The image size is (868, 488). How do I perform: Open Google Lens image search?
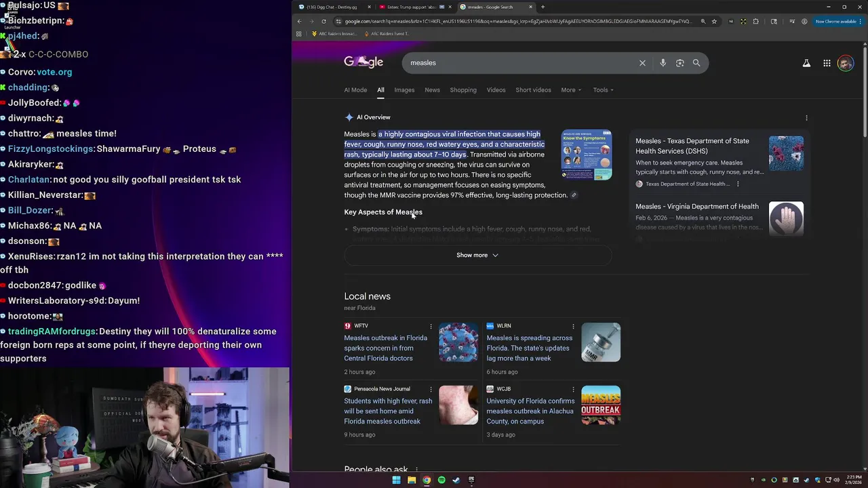679,63
